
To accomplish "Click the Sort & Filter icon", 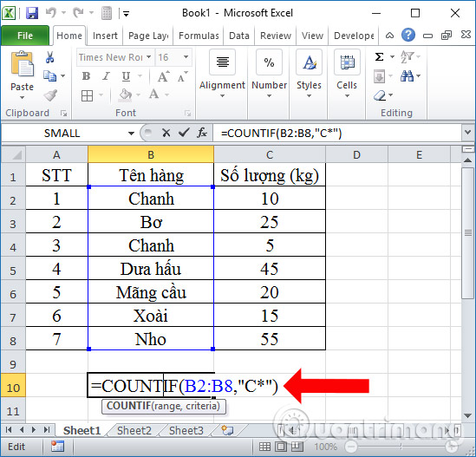I will tap(408, 56).
